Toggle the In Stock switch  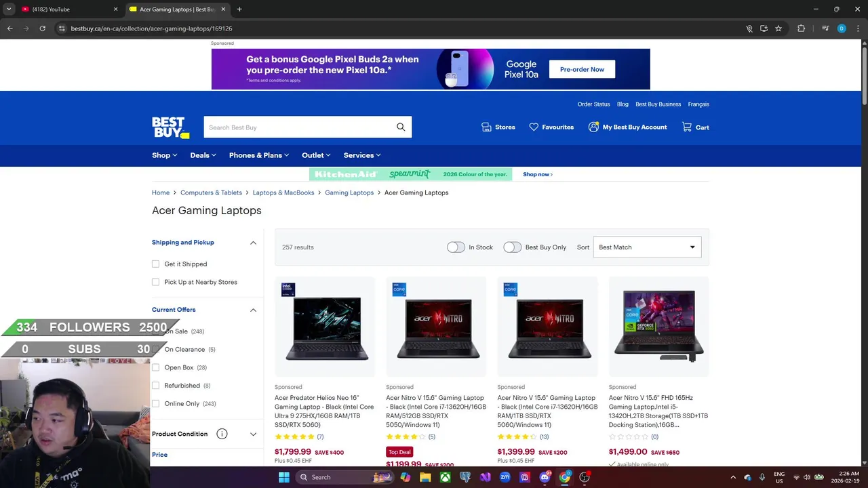click(x=456, y=247)
